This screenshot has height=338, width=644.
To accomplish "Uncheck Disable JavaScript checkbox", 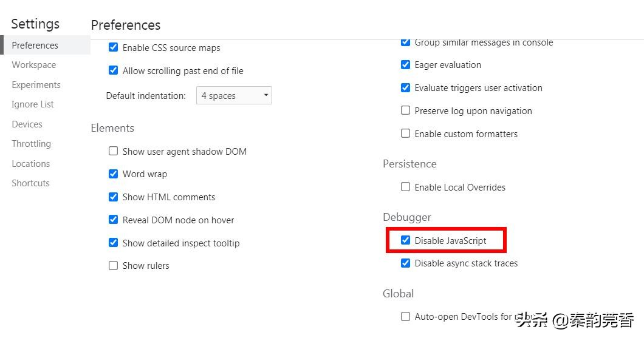I will 406,240.
